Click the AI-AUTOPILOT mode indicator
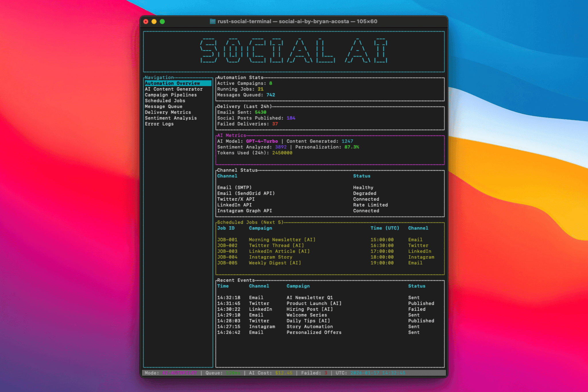Image resolution: width=588 pixels, height=392 pixels. pyautogui.click(x=179, y=373)
